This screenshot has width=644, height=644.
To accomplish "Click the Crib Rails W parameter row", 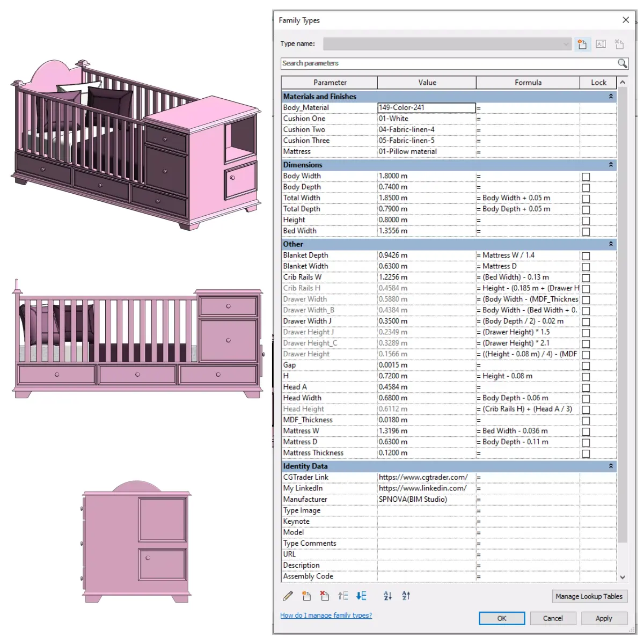I will pos(449,277).
